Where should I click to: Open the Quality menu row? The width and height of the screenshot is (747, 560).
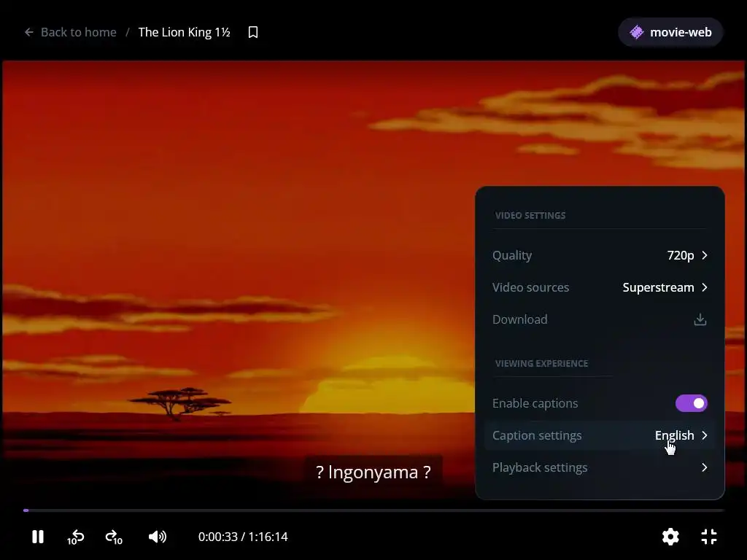pos(600,255)
